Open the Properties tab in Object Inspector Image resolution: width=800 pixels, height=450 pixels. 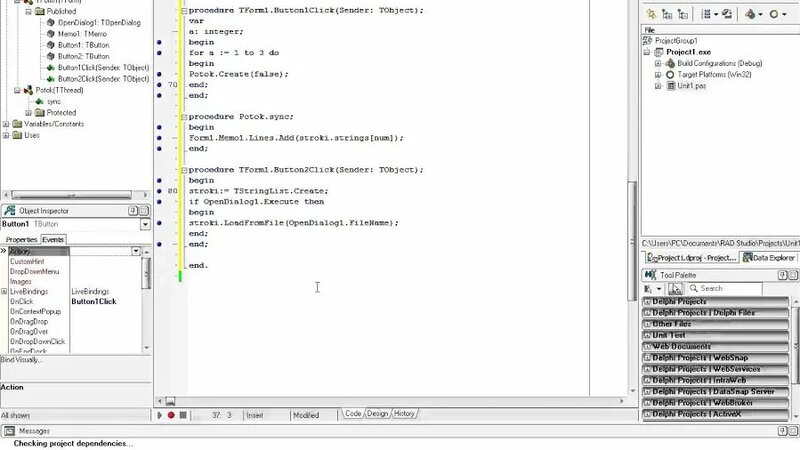pyautogui.click(x=21, y=239)
